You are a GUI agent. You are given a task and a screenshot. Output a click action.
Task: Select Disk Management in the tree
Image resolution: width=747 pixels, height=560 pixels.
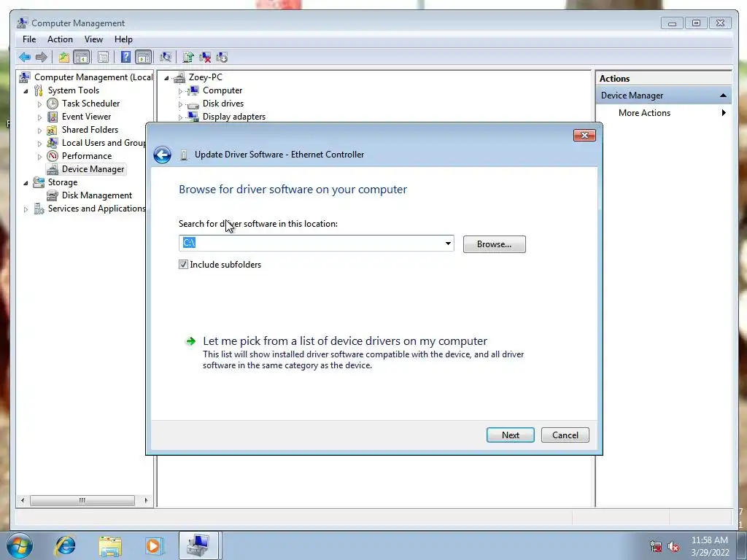click(x=97, y=195)
